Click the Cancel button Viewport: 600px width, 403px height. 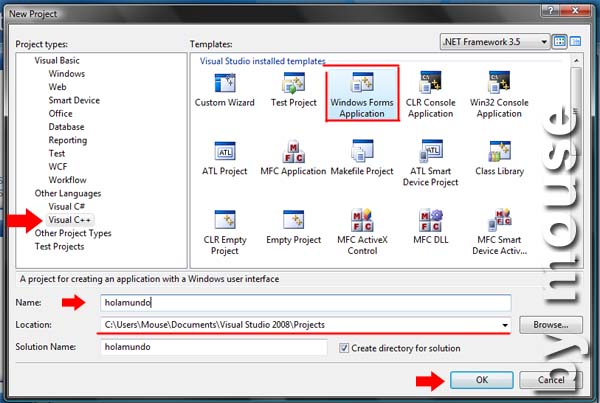point(551,380)
